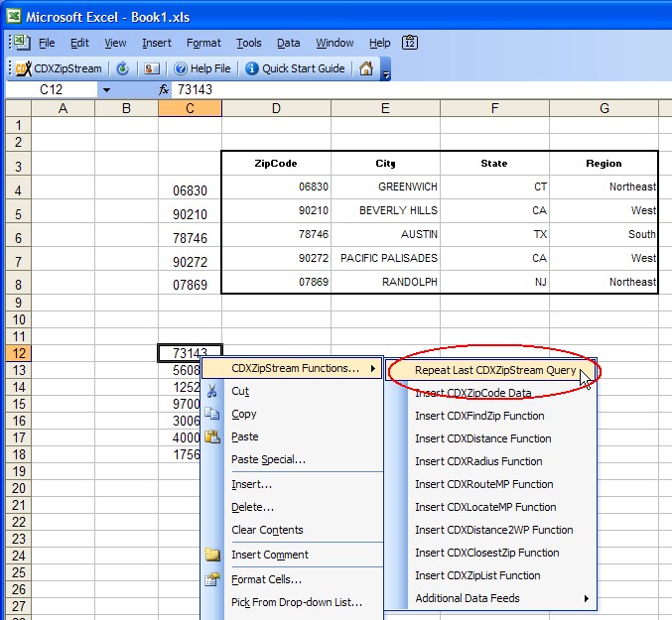Click cell containing GREENWICH
The image size is (672, 620).
[x=385, y=187]
